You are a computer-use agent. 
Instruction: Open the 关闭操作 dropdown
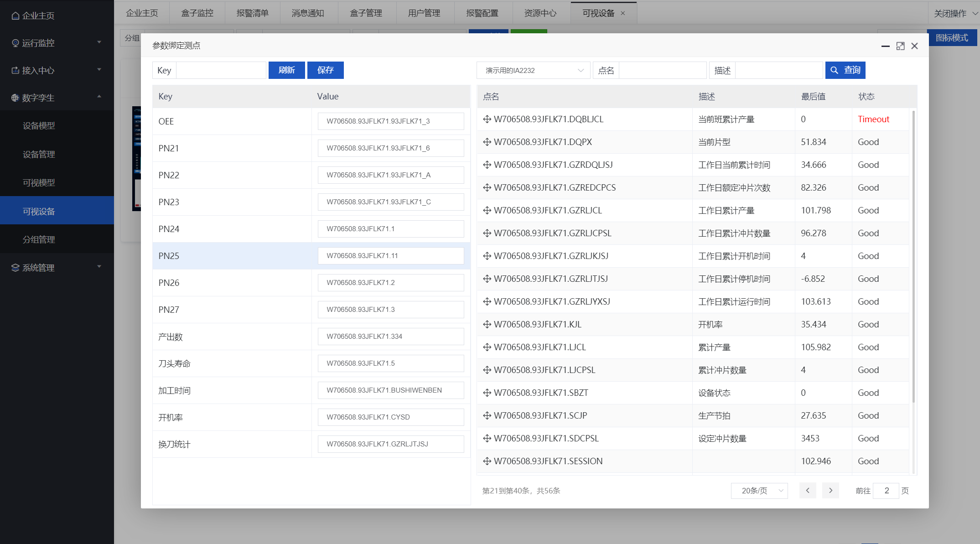[x=955, y=13]
